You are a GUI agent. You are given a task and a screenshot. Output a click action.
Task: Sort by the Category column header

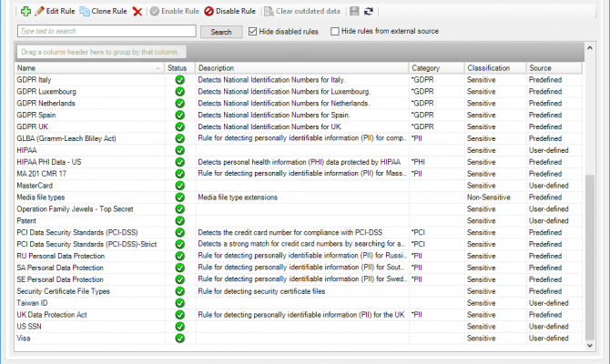[437, 68]
